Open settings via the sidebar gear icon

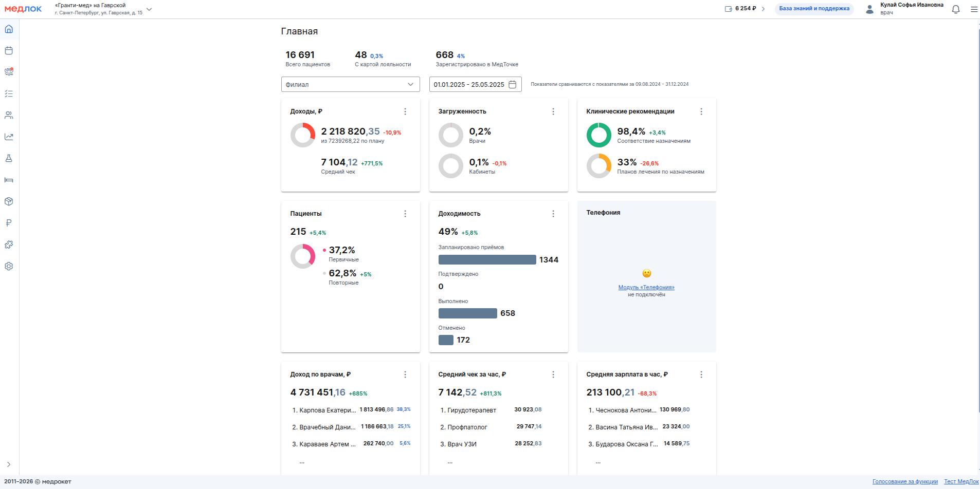(x=9, y=267)
